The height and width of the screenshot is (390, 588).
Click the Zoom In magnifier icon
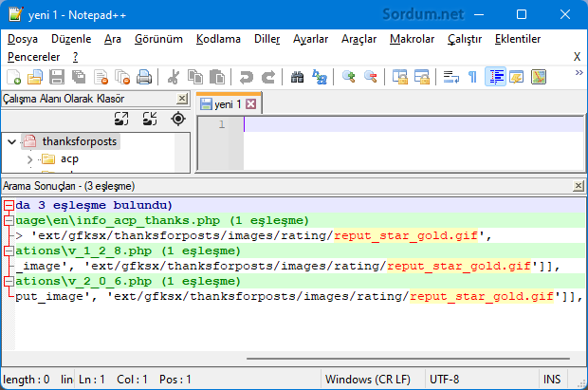[348, 77]
